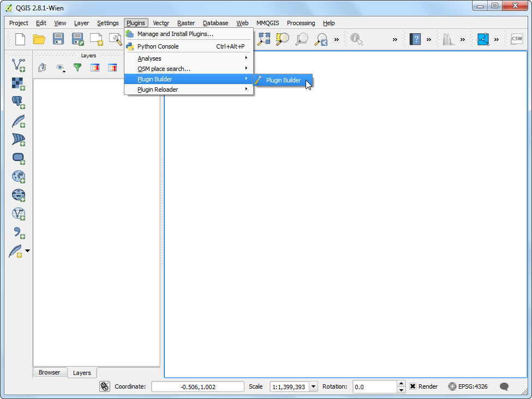
Task: Click the Save As icon with pencil
Action: click(x=77, y=39)
